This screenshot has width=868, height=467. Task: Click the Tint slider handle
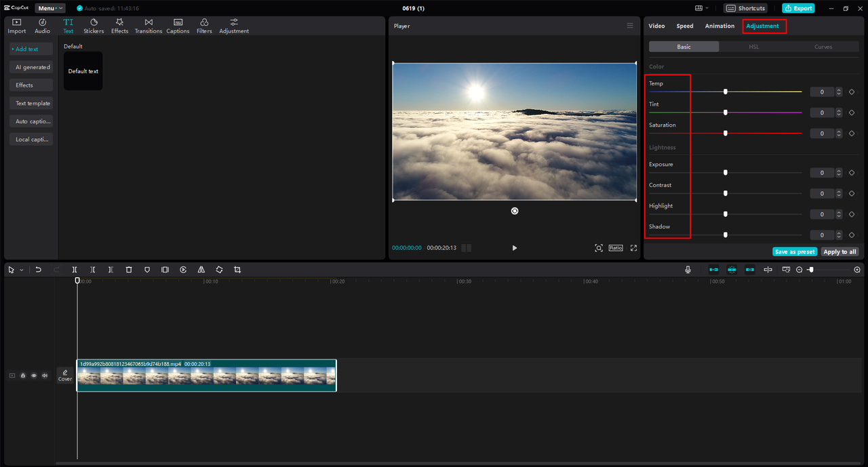coord(726,113)
